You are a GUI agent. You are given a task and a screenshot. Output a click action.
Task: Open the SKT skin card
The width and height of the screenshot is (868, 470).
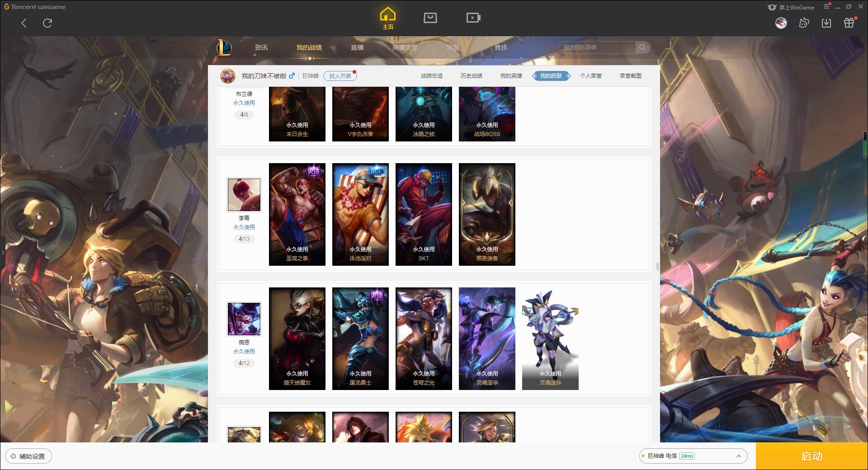click(x=424, y=214)
